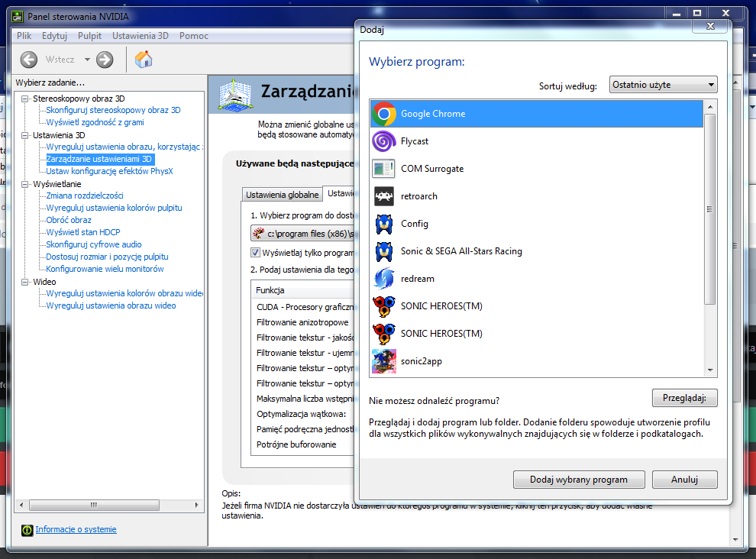Choose the sonic2app thumbnail icon
756x559 pixels.
384,361
